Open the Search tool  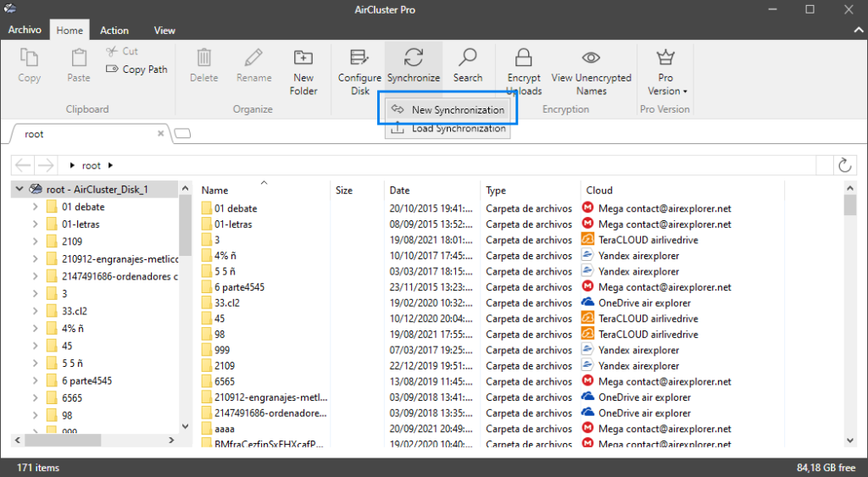(x=468, y=64)
